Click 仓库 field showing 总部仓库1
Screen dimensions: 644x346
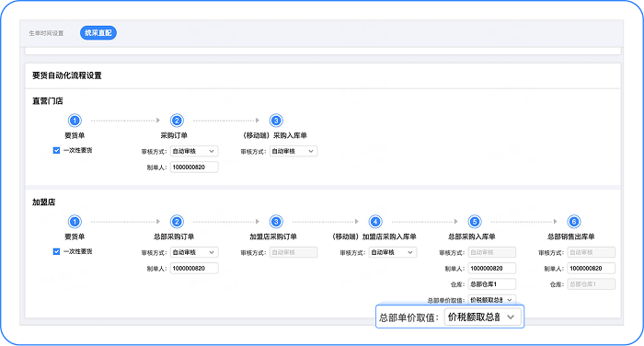coord(492,284)
